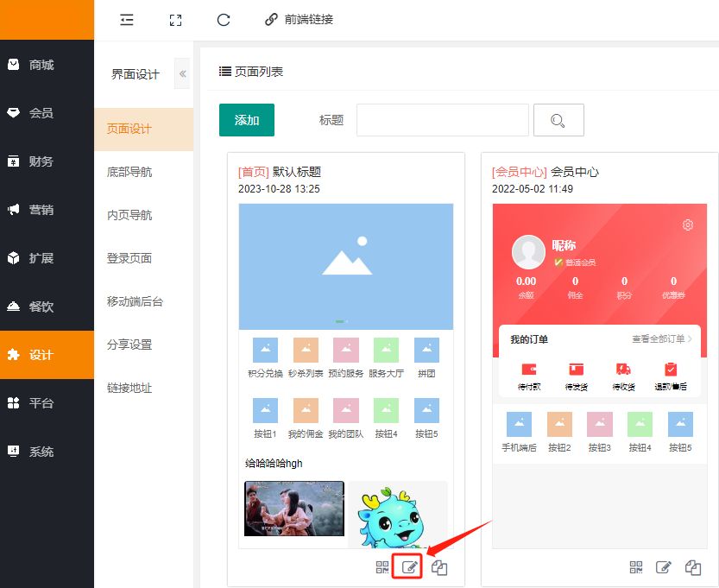This screenshot has width=719, height=588.
Task: Collapse the 界面设计 submenu panel
Action: (x=183, y=74)
